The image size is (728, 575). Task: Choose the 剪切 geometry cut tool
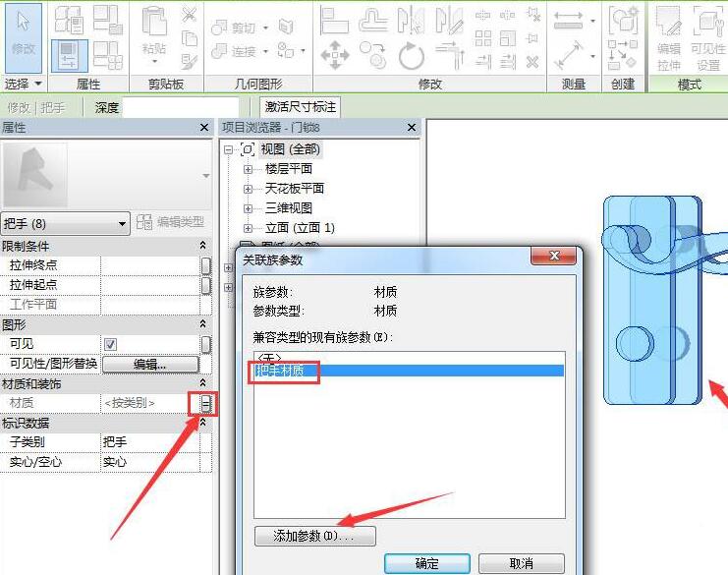(234, 28)
